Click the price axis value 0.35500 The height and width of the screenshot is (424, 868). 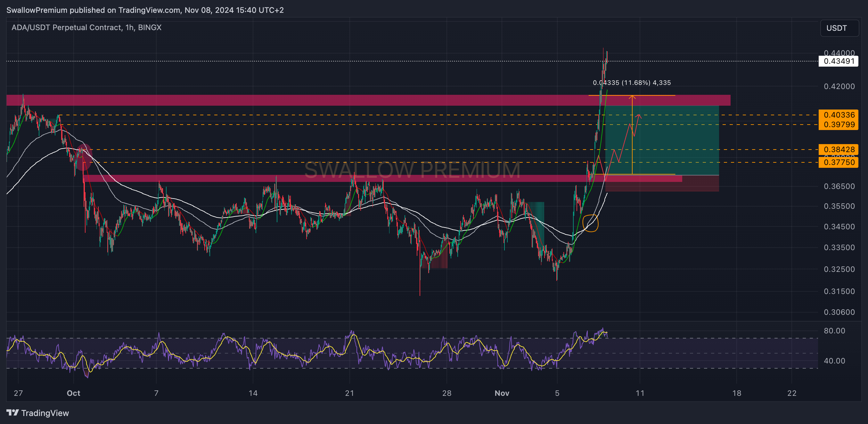[x=839, y=206]
